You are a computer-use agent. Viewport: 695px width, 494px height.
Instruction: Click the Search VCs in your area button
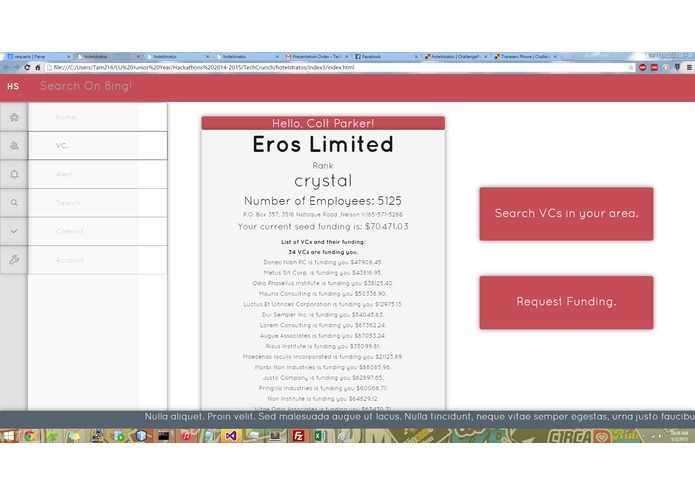point(566,214)
